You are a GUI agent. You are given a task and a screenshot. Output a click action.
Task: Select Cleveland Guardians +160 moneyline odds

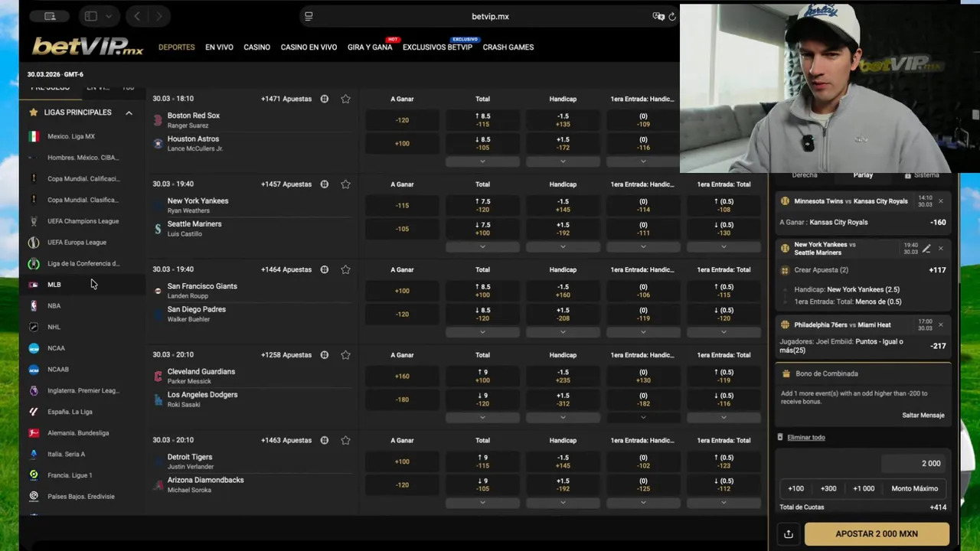(x=402, y=377)
